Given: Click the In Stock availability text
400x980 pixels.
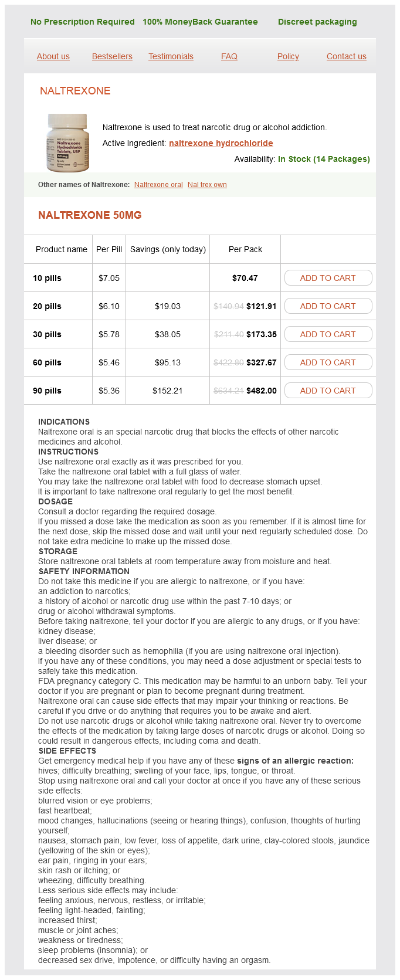Looking at the screenshot, I should tap(324, 159).
